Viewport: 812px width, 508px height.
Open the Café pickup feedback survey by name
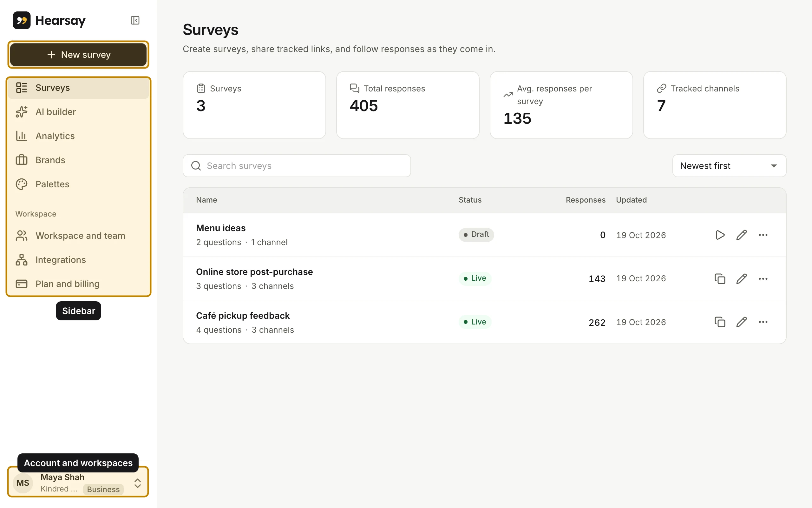pyautogui.click(x=243, y=316)
